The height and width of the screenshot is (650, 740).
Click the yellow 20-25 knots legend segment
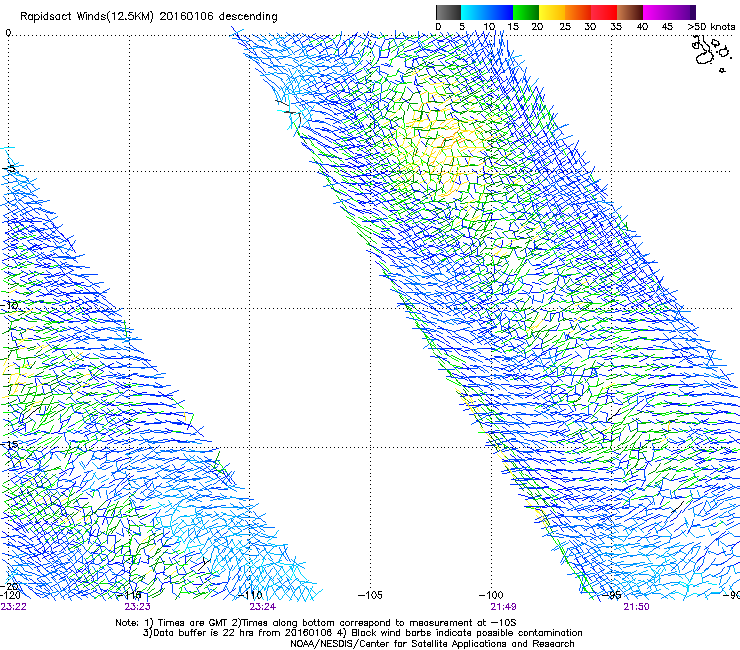(x=552, y=12)
